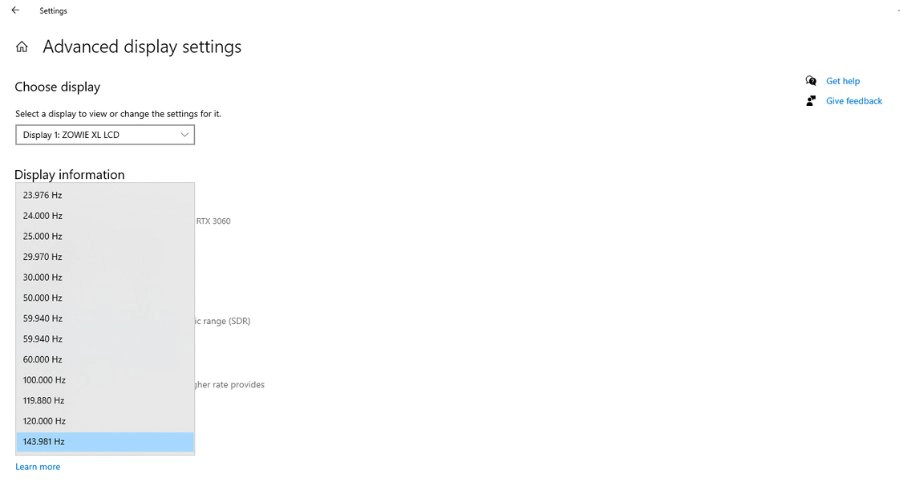Pick 100.000 Hz from the list
The width and height of the screenshot is (900, 500).
click(x=105, y=380)
